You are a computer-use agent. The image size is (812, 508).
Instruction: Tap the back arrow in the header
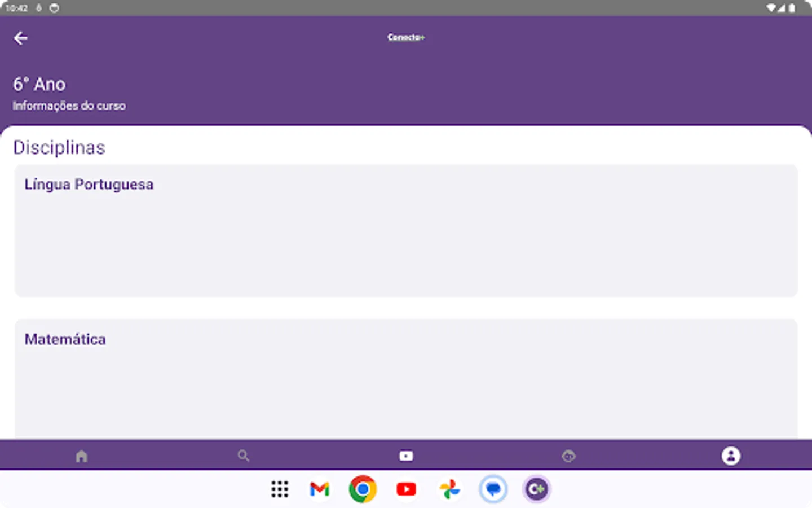pyautogui.click(x=21, y=37)
